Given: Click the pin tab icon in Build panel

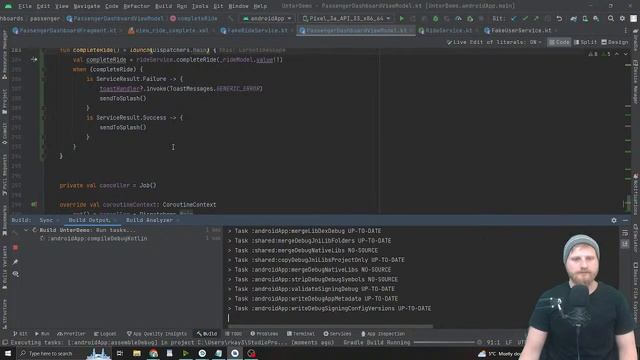Looking at the screenshot, I should click(x=16, y=262).
